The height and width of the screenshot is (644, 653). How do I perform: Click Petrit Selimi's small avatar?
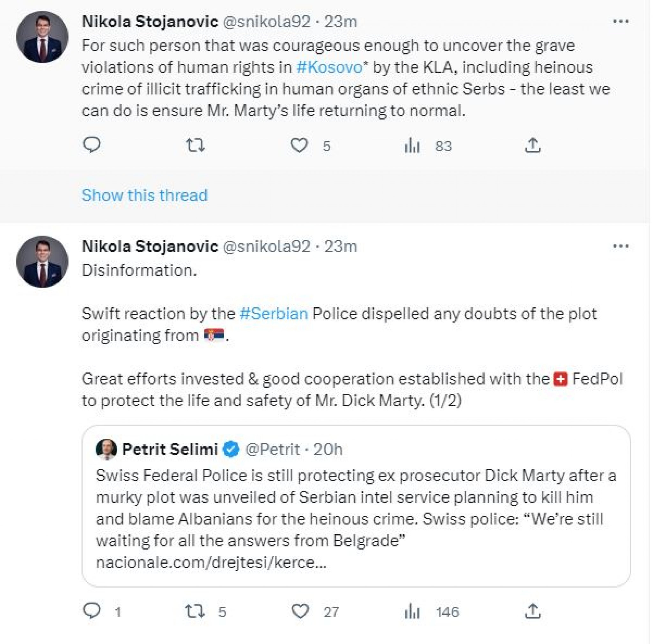point(106,450)
